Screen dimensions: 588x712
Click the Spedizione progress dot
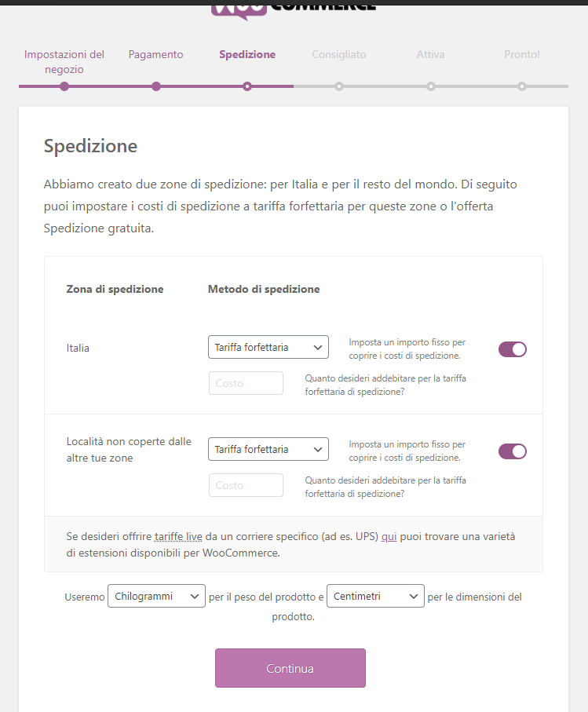(247, 86)
